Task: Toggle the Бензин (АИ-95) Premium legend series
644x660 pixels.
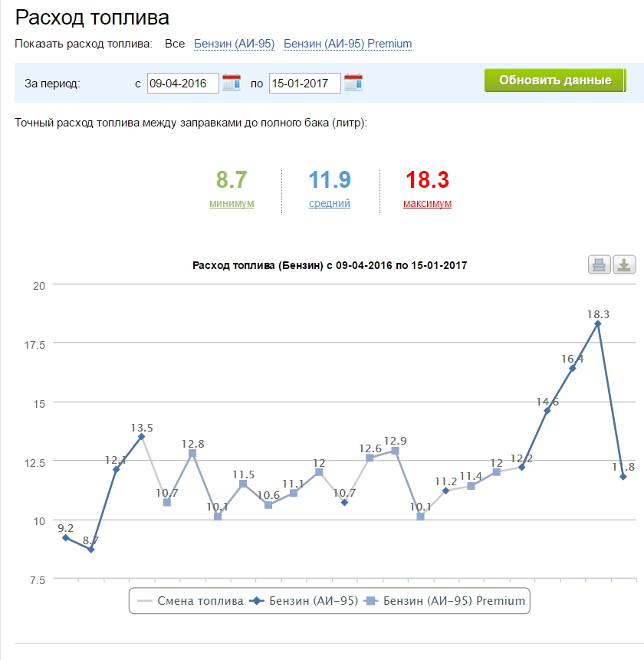Action: coord(445,601)
